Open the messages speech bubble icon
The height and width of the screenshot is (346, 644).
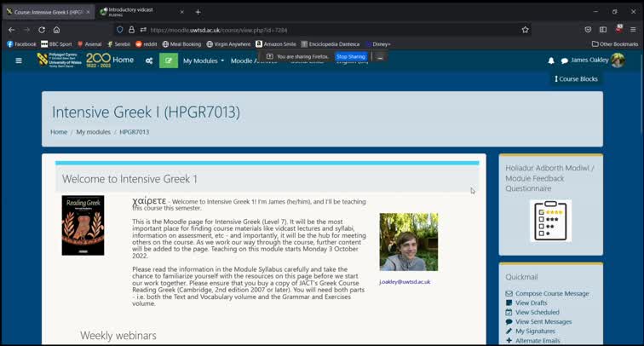tap(564, 61)
